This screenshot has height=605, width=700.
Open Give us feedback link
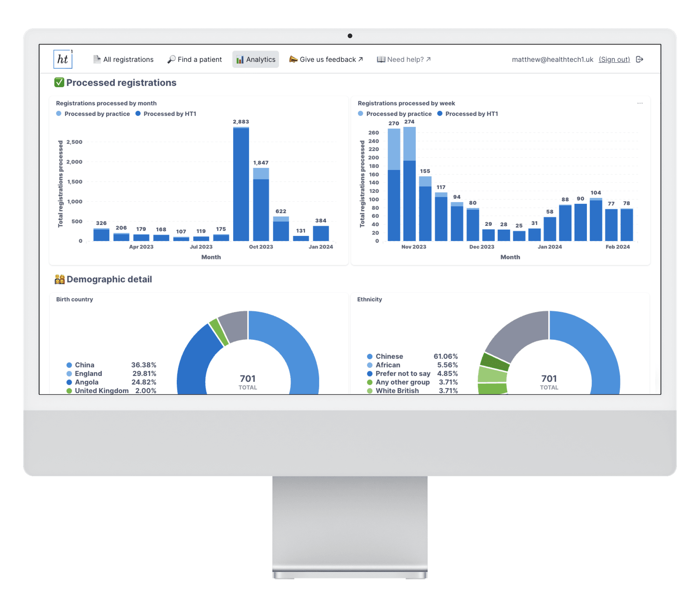pyautogui.click(x=326, y=59)
